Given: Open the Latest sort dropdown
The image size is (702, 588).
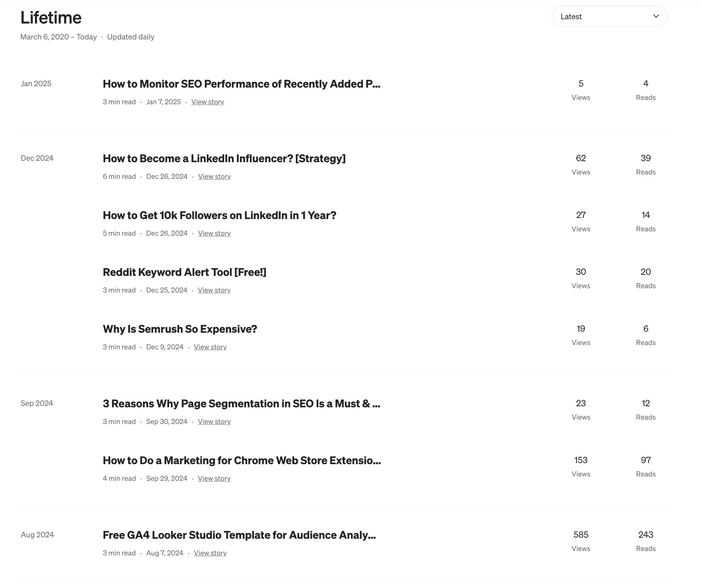Looking at the screenshot, I should click(609, 16).
